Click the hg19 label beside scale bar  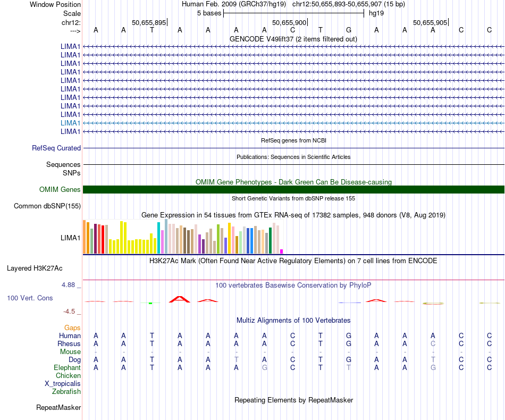click(376, 13)
